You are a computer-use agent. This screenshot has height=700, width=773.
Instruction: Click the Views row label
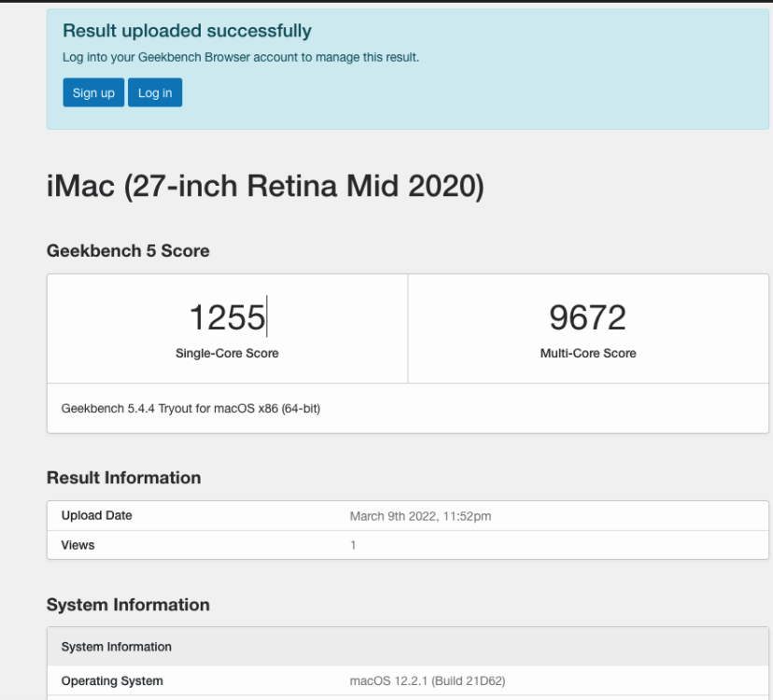click(77, 545)
